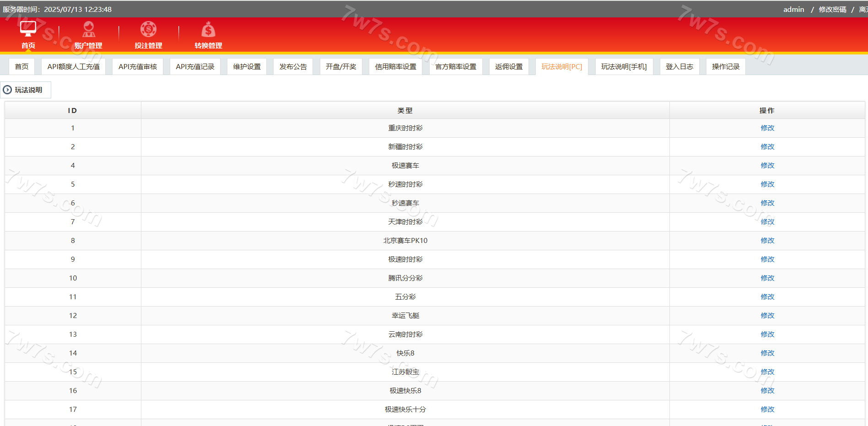Open the API充值审核 tab
The height and width of the screenshot is (426, 868).
pyautogui.click(x=138, y=67)
